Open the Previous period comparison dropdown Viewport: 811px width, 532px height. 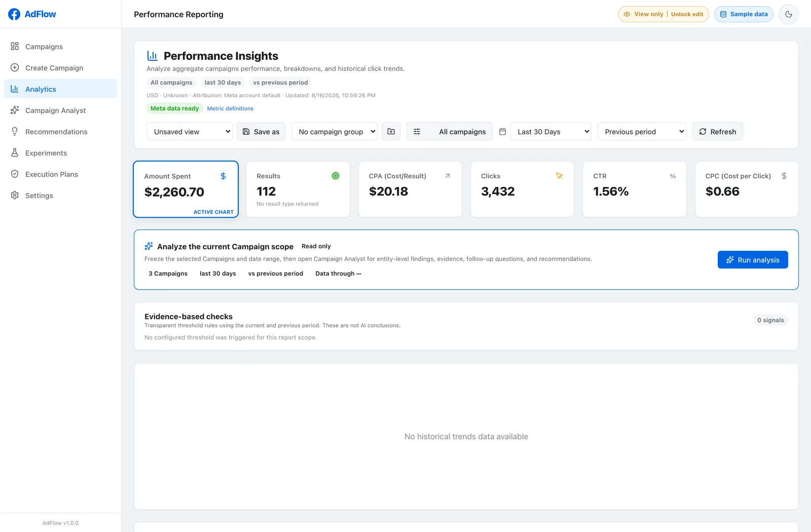(642, 131)
